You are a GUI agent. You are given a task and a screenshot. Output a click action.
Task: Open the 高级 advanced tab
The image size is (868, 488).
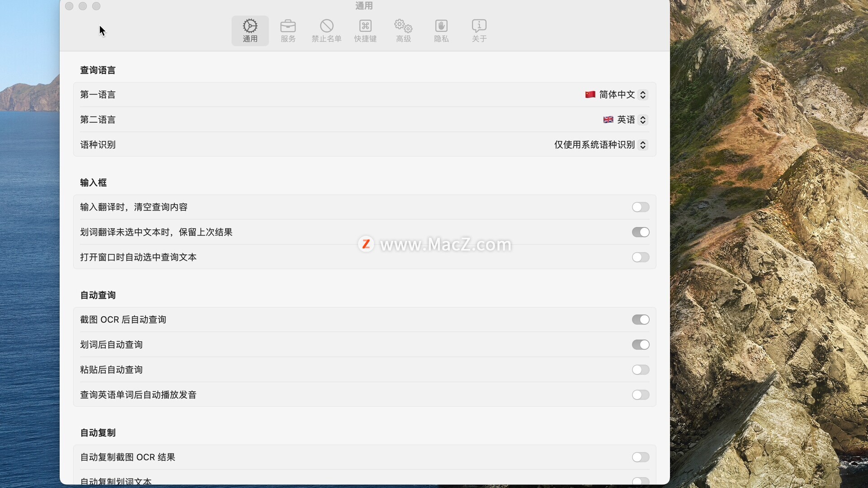pyautogui.click(x=403, y=31)
